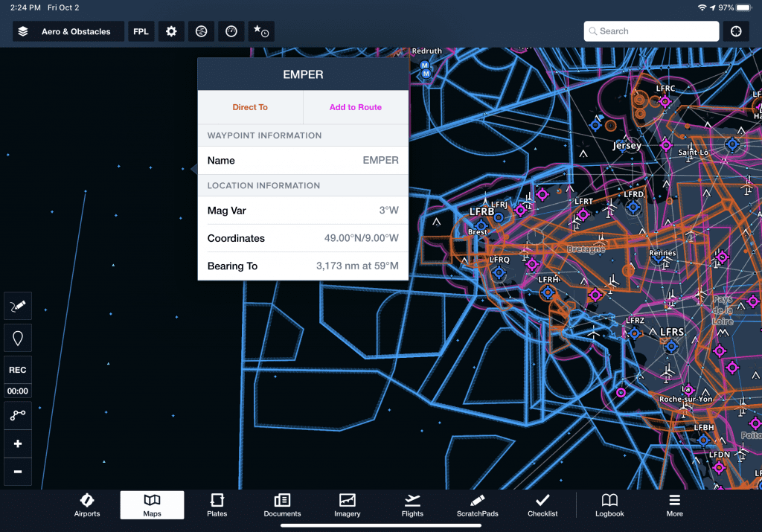
Task: Tap Direct To for waypoint EMPER
Action: (x=250, y=107)
